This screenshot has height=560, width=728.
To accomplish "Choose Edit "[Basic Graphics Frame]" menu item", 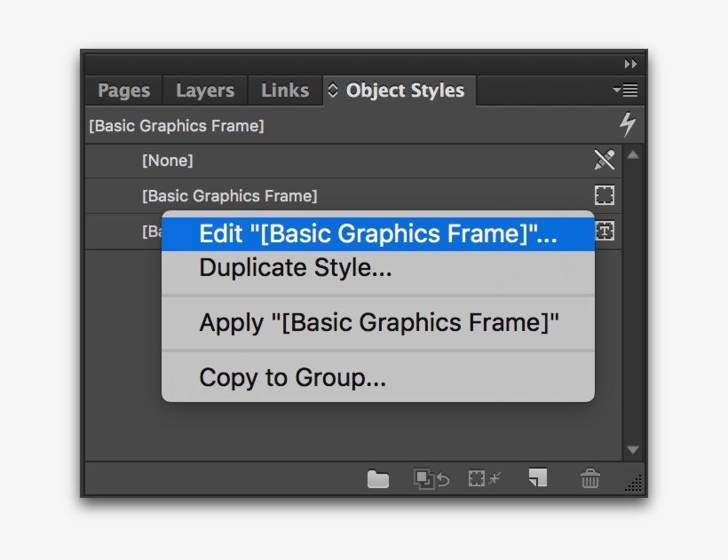I will click(376, 233).
